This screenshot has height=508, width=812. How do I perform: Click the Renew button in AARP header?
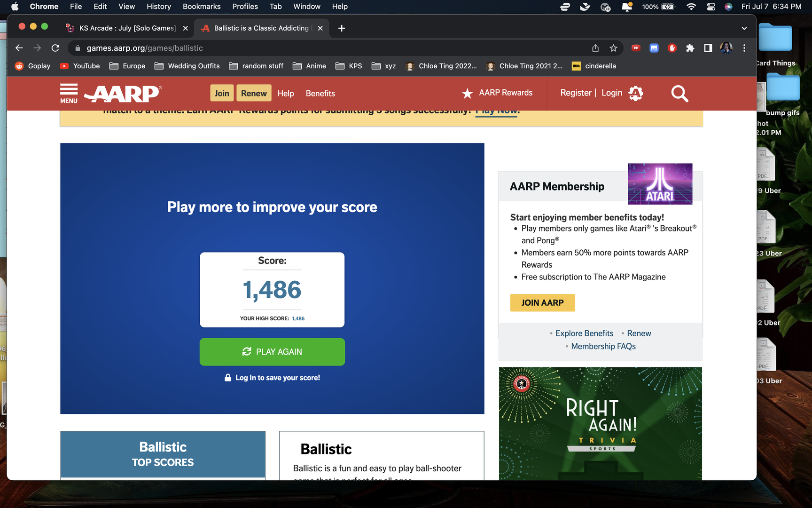point(254,93)
